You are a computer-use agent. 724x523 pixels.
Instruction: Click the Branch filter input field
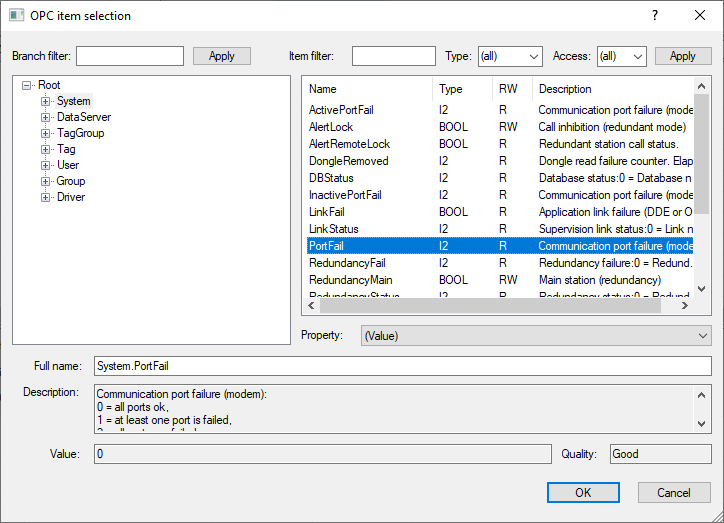pos(130,56)
